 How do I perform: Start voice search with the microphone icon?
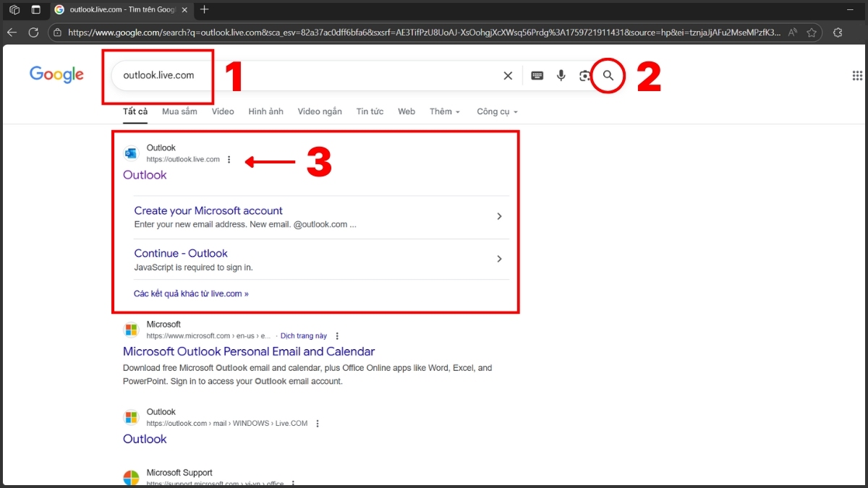point(561,75)
